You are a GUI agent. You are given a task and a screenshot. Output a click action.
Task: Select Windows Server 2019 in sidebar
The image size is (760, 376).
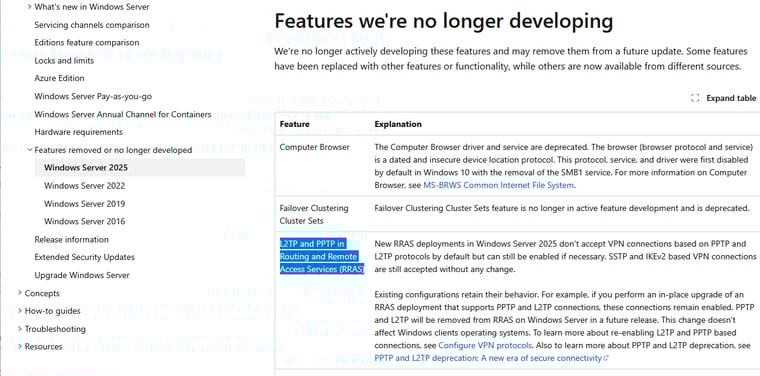pyautogui.click(x=84, y=204)
